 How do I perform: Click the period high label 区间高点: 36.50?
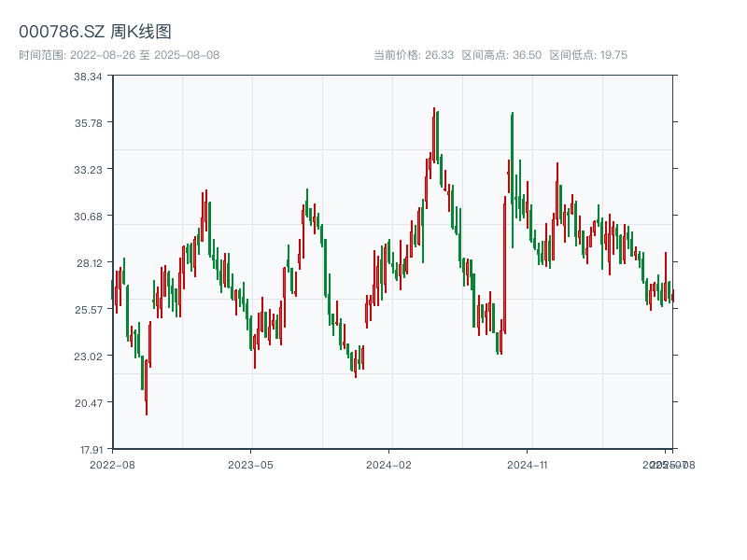tap(501, 55)
